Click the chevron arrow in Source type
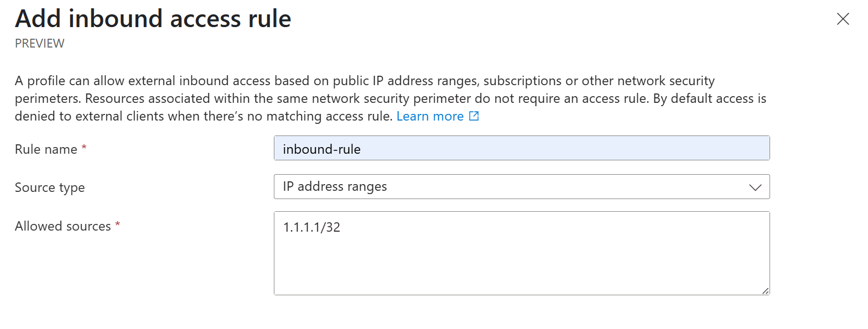868x329 pixels. tap(755, 187)
